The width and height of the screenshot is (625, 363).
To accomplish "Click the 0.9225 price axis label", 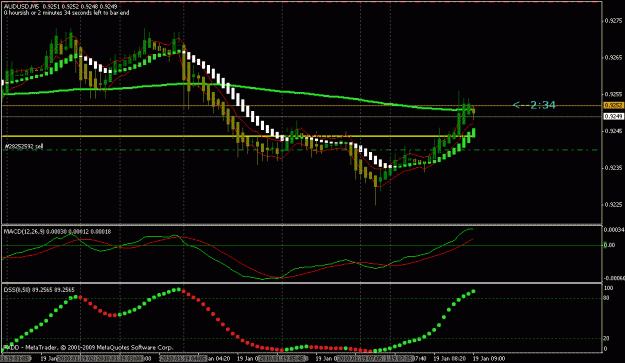I will [x=613, y=205].
